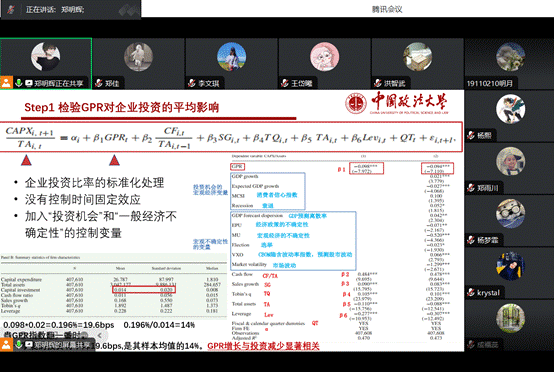Click the bullet 没有控制时间固定效应

point(83,200)
